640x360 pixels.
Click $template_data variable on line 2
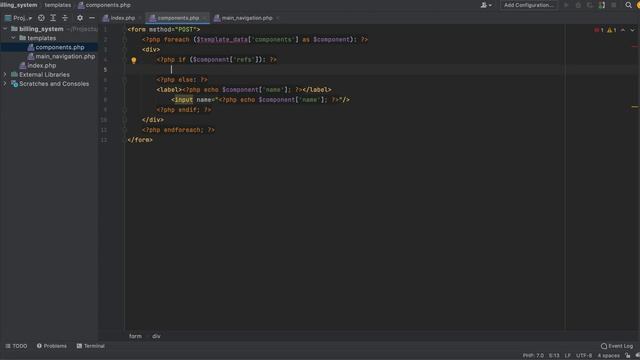click(222, 40)
